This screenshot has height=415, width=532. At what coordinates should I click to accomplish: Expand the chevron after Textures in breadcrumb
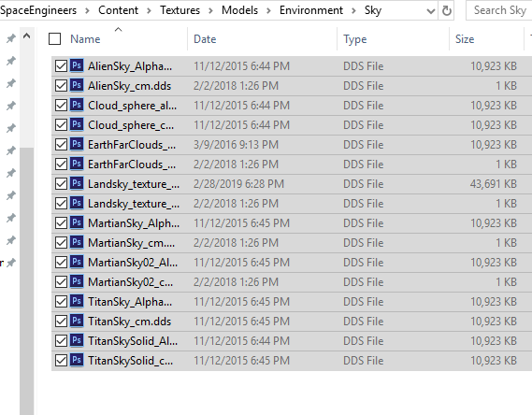(210, 11)
